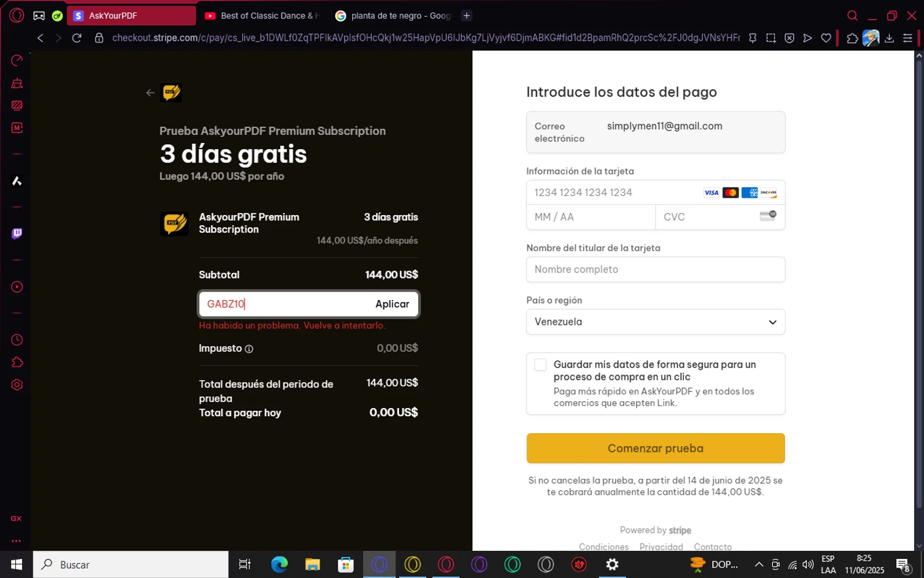This screenshot has height=578, width=924.
Task: Click the pin icon in address bar
Action: 753,38
